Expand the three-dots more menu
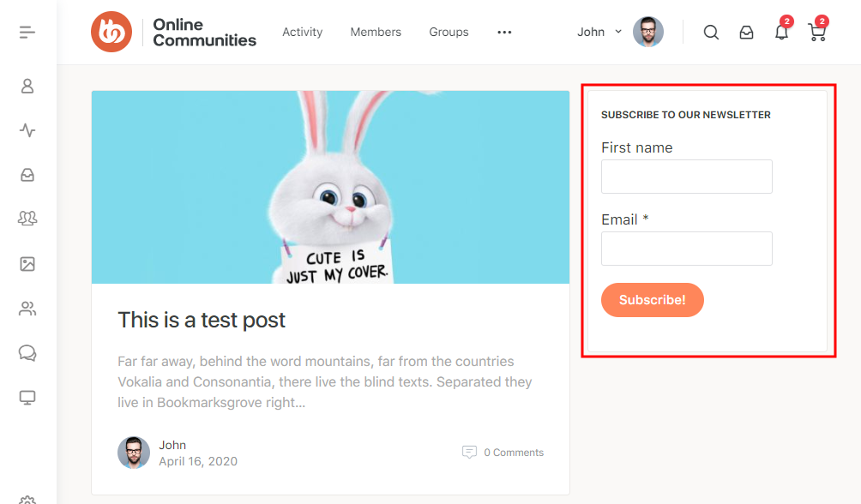This screenshot has height=504, width=861. point(504,33)
